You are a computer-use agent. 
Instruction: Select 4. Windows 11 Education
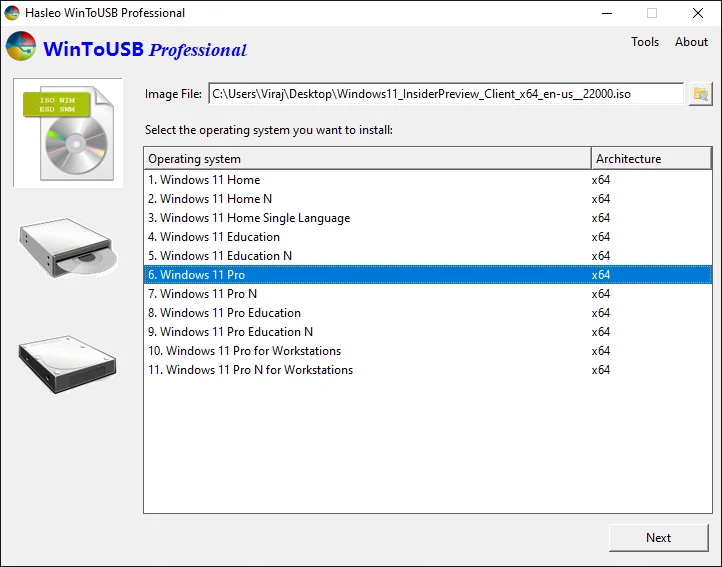point(428,237)
